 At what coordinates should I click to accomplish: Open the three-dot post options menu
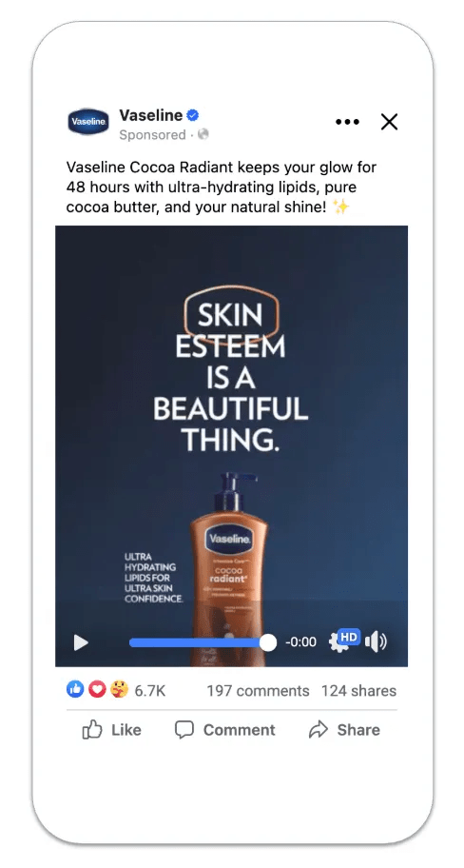click(347, 122)
